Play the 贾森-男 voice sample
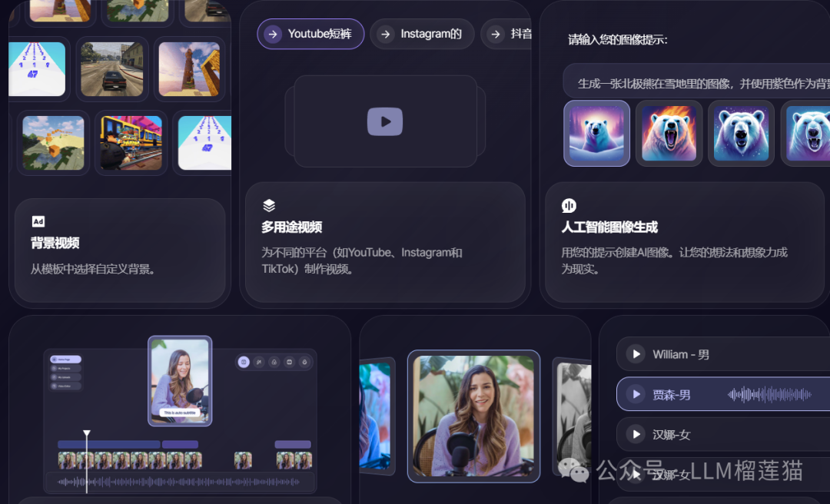Screen dimensions: 830x504 pos(636,394)
